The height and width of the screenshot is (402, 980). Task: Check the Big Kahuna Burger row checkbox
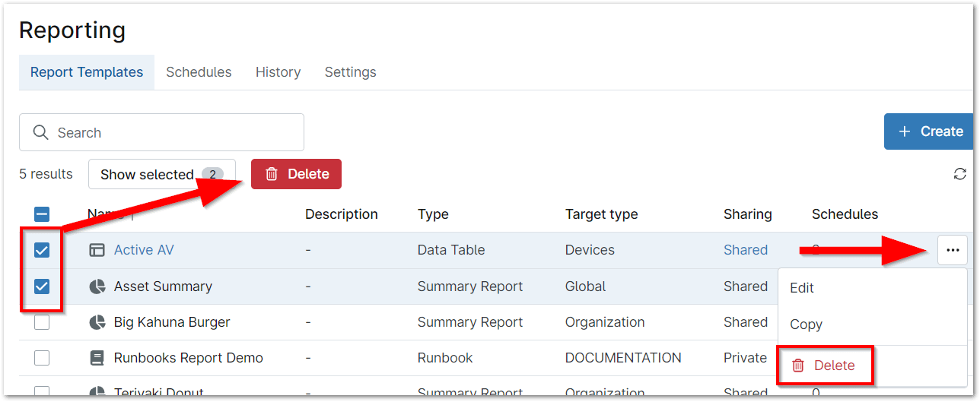click(x=42, y=322)
